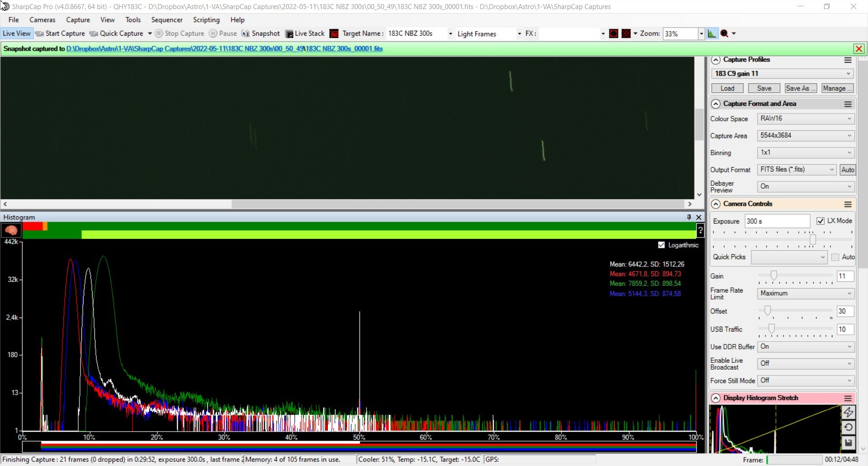Screen dimensions: 868x466
Task: Click the Save As profile button
Action: pyautogui.click(x=800, y=88)
